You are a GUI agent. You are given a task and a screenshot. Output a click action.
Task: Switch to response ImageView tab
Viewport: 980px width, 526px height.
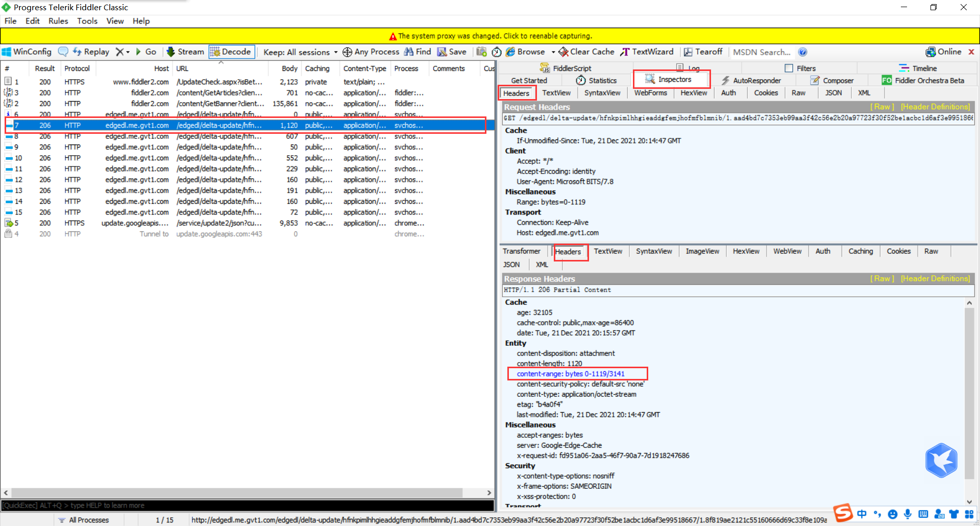(702, 251)
